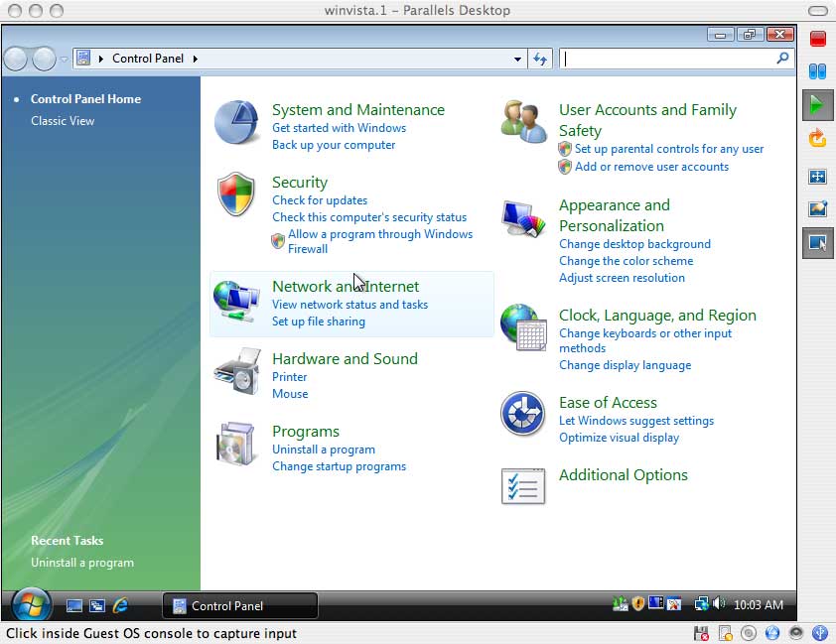The image size is (836, 644).
Task: Switch to Classic View
Action: pyautogui.click(x=63, y=121)
